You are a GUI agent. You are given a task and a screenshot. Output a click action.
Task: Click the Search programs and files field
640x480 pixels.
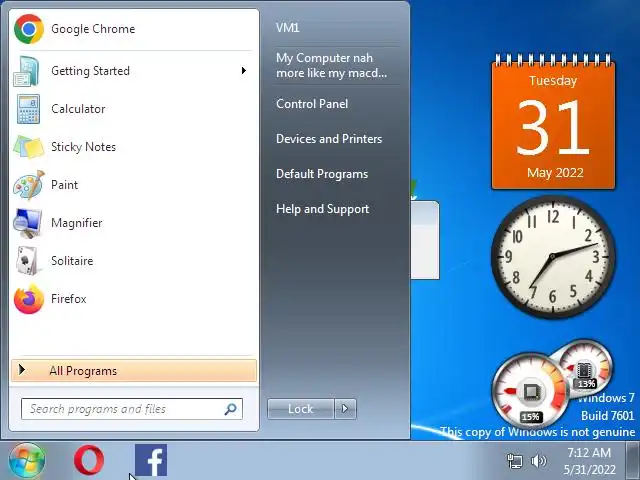(x=132, y=409)
